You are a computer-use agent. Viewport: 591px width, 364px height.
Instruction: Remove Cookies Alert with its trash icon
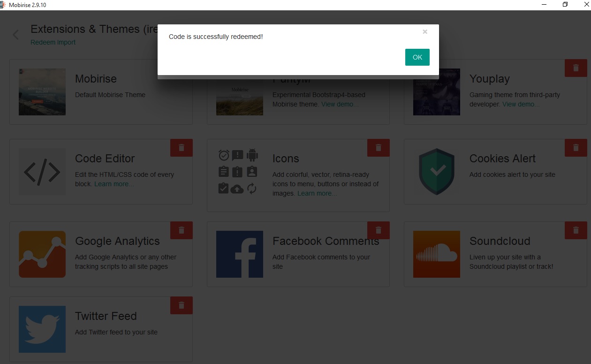[x=576, y=148]
